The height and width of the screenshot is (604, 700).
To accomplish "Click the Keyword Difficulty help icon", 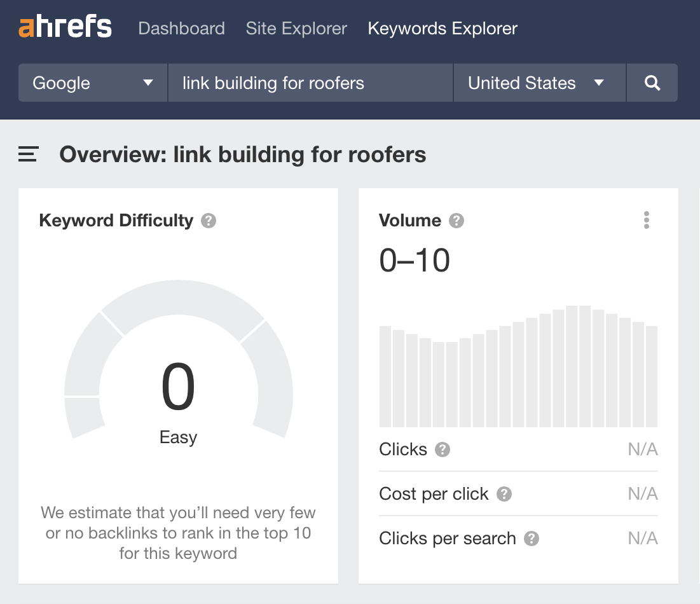I will click(x=210, y=221).
